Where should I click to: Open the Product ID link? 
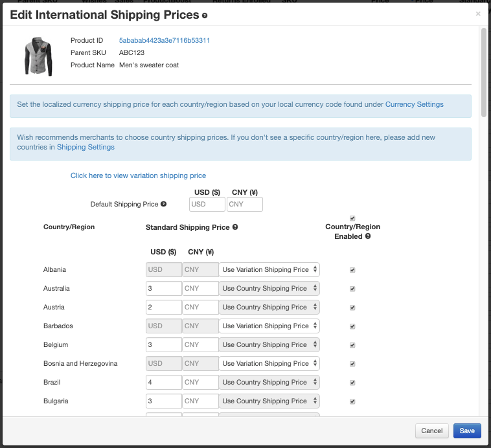[165, 40]
